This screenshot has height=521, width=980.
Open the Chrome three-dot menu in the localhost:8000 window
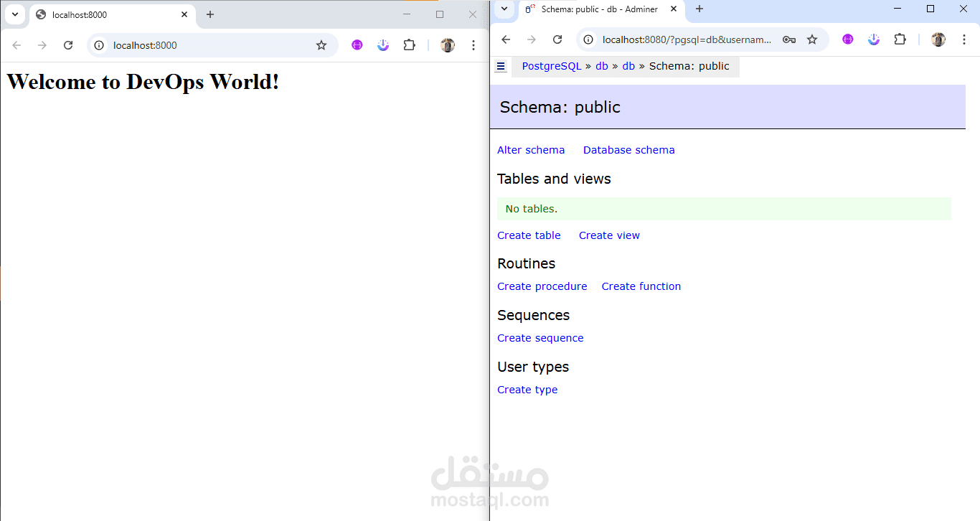[473, 45]
